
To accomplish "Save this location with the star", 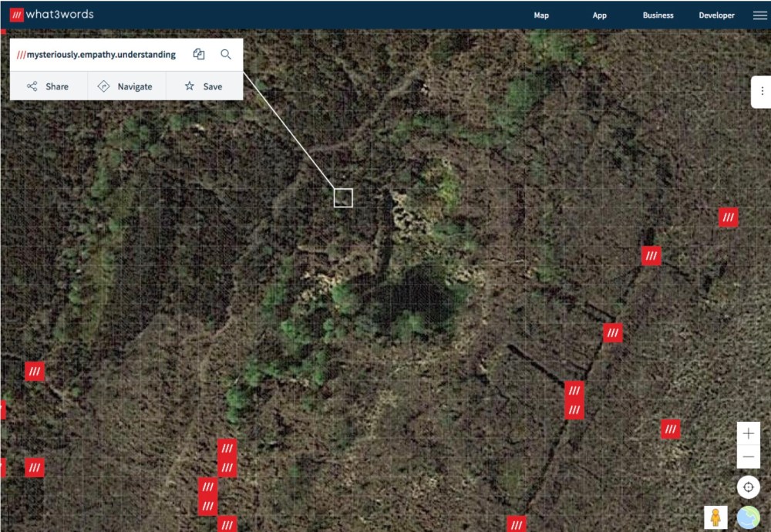I will [x=204, y=86].
